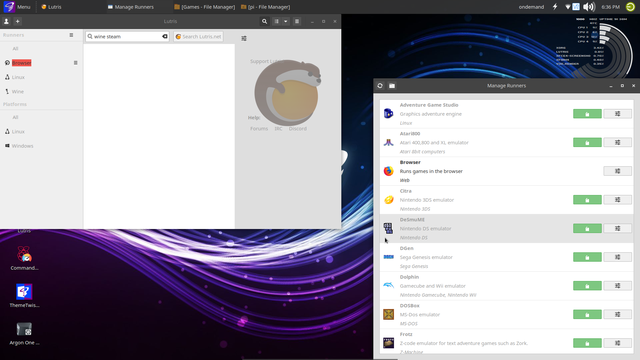
Task: Select the Browser runner in sidebar
Action: pos(22,63)
